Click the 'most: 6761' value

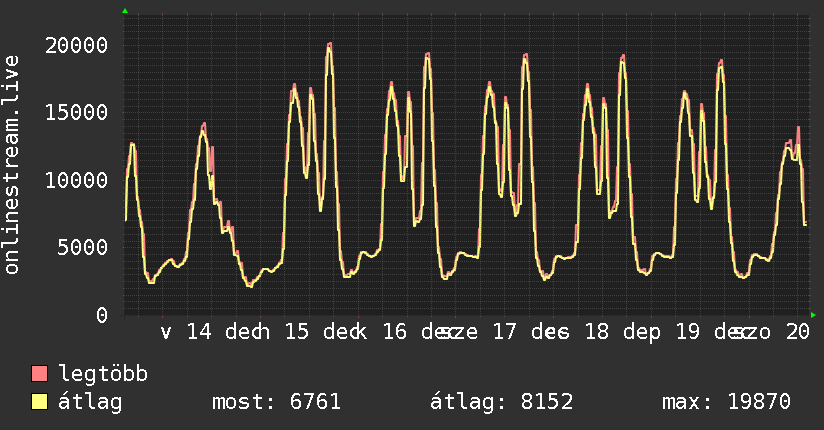pyautogui.click(x=276, y=402)
